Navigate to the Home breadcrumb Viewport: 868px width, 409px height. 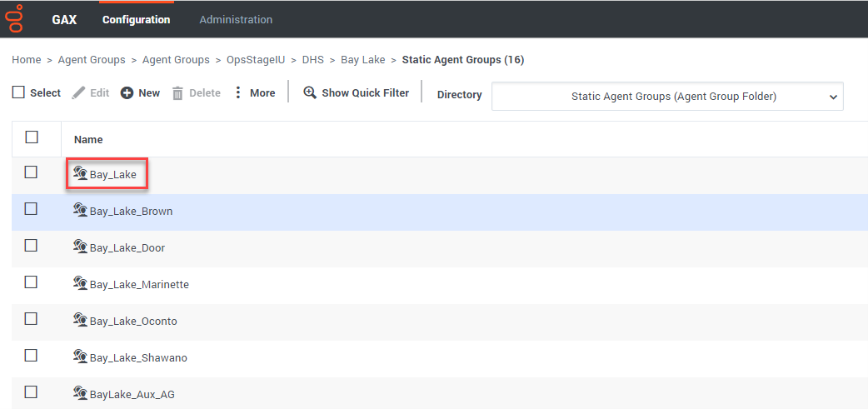27,60
